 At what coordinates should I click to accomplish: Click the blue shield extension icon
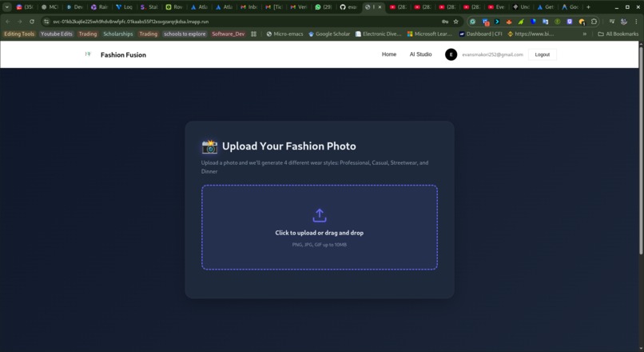click(x=533, y=22)
